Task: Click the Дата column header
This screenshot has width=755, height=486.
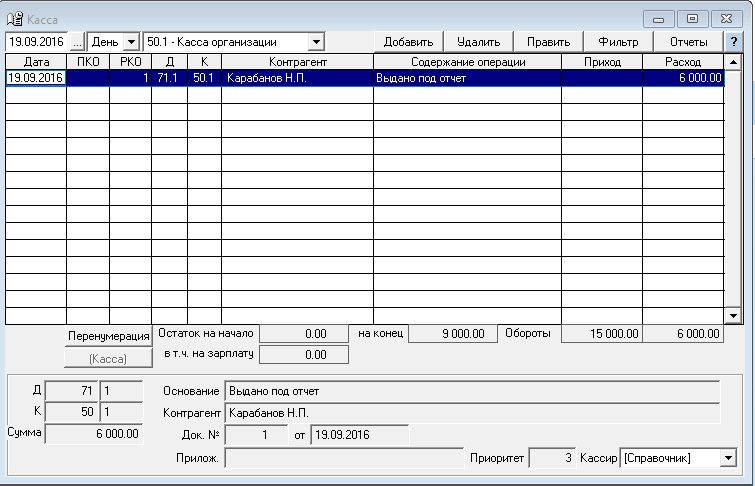Action: (x=36, y=62)
